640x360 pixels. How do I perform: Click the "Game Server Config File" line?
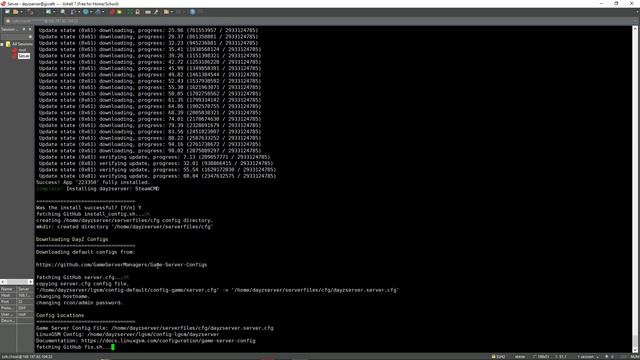coord(155,328)
